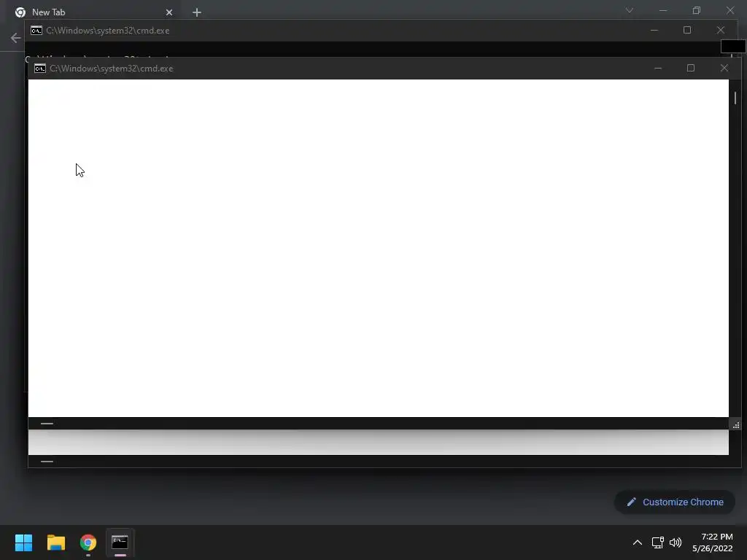Image resolution: width=747 pixels, height=560 pixels.
Task: Click the back cmd.exe title bar text
Action: click(108, 31)
